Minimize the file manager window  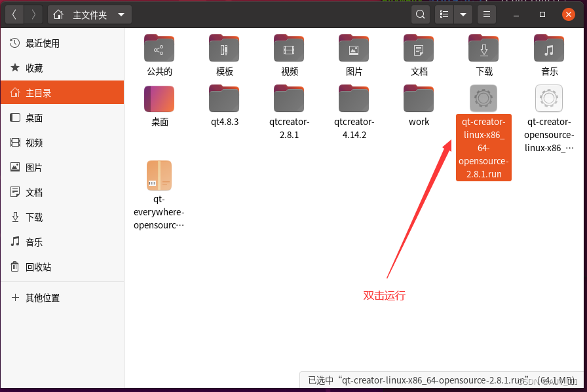tap(516, 15)
